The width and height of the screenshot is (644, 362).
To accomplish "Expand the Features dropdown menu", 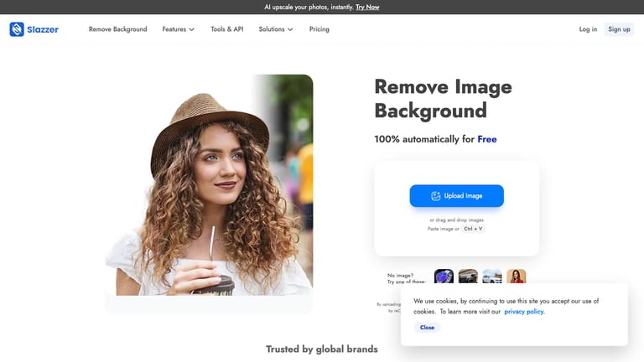I will click(x=179, y=29).
